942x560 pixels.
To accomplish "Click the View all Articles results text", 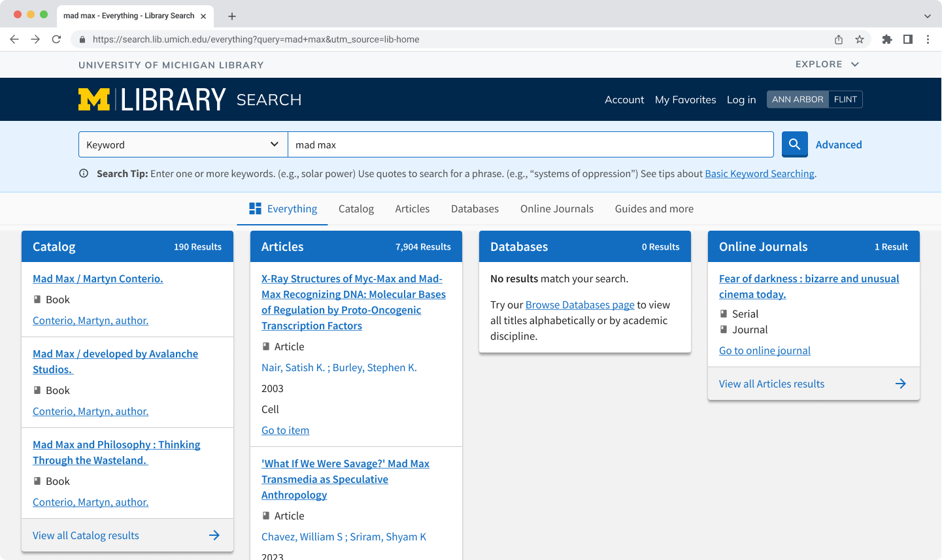I will [x=772, y=384].
